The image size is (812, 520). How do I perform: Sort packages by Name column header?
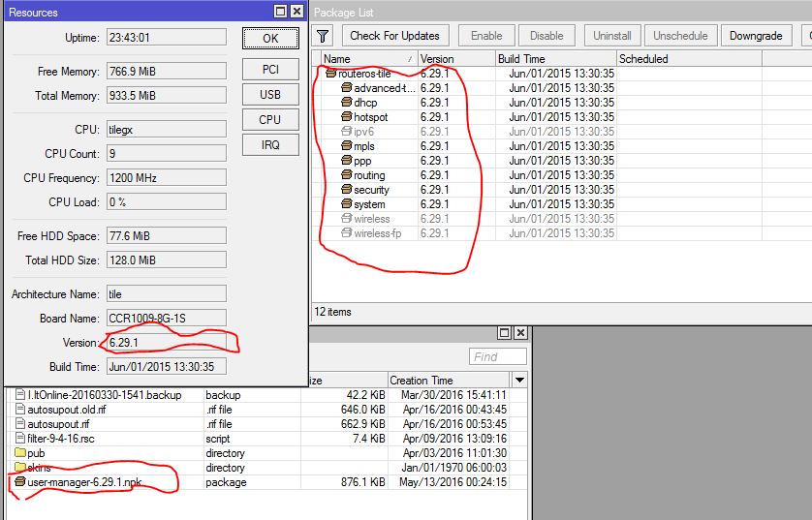[368, 59]
